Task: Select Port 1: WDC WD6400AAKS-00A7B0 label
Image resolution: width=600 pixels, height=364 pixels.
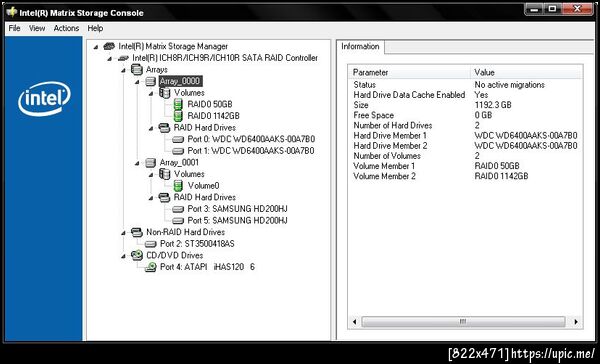Action: coord(251,151)
